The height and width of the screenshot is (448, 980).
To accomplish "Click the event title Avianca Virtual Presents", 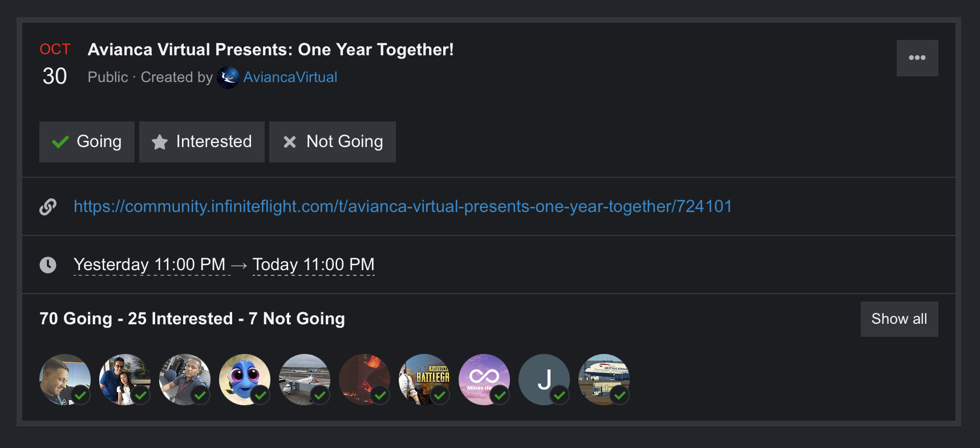I will (270, 50).
